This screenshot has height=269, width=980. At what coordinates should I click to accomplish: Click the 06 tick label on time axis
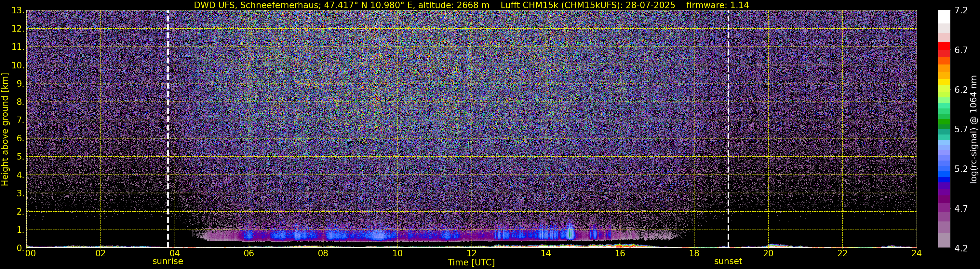pyautogui.click(x=249, y=253)
